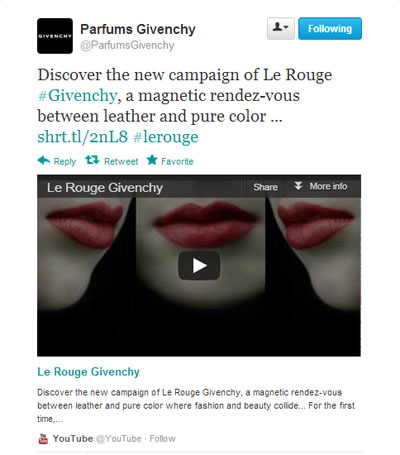Toggle the Following button

coord(330,29)
